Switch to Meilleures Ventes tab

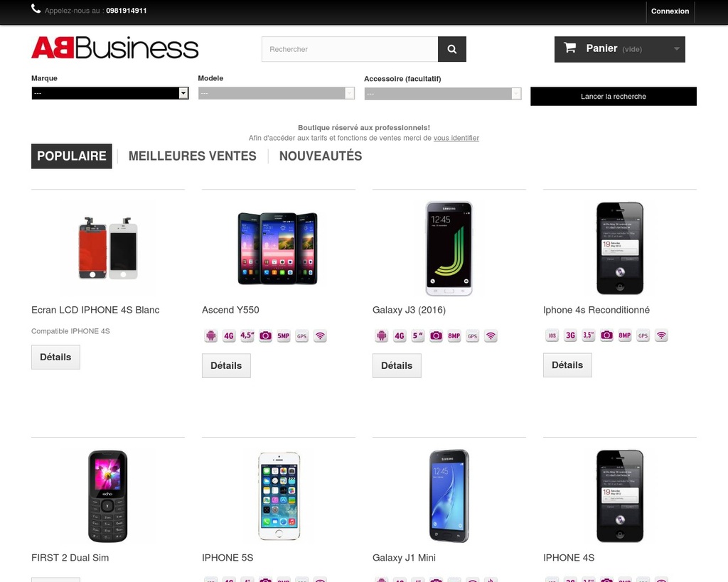tap(192, 156)
